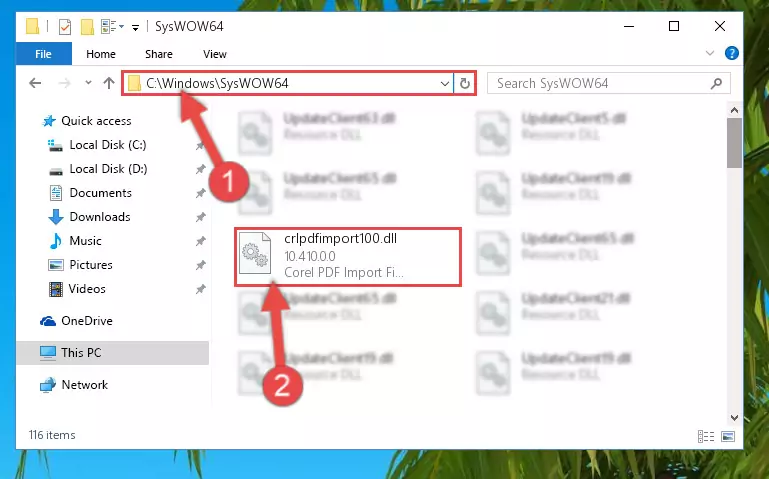
Task: Close the SysWOW64 window
Action: point(719,26)
